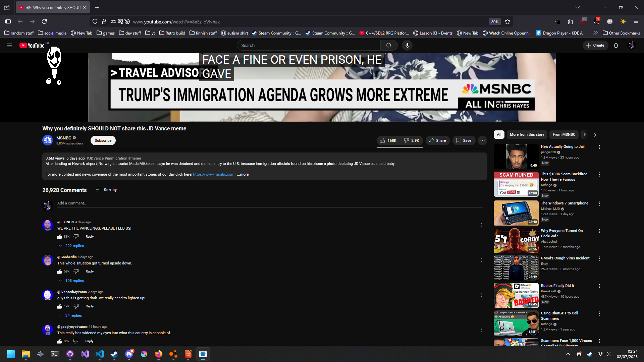
Task: Dislike @iVancedMyPants' comment
Action: (76, 306)
